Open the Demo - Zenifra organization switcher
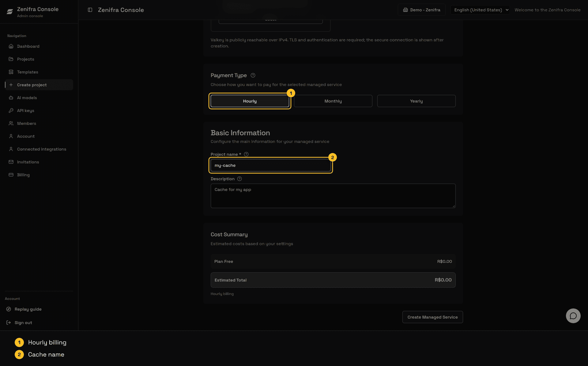This screenshot has height=366, width=588. [422, 10]
